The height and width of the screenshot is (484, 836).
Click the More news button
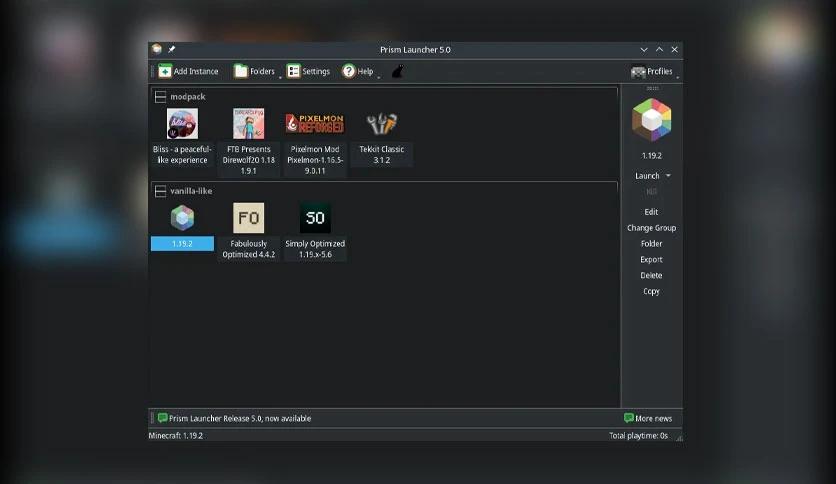click(648, 418)
